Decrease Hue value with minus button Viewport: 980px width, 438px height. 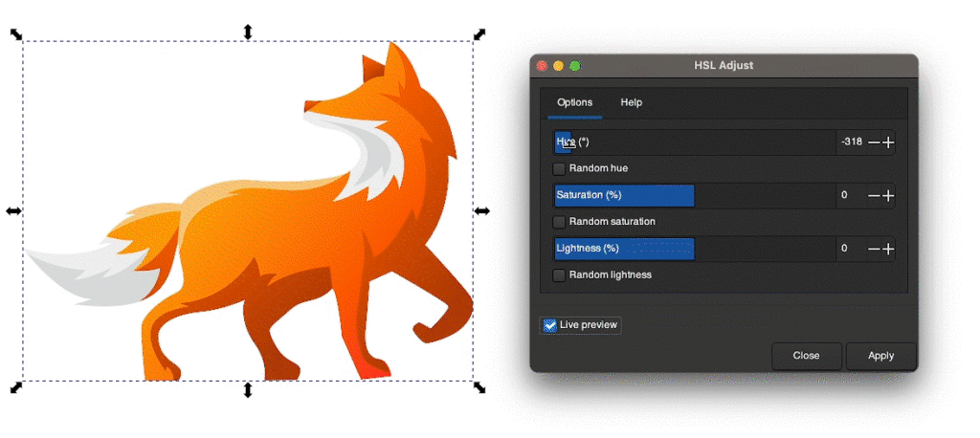[874, 142]
